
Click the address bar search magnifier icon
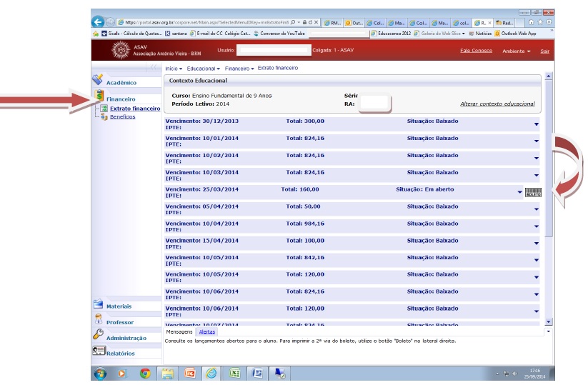[x=293, y=22]
